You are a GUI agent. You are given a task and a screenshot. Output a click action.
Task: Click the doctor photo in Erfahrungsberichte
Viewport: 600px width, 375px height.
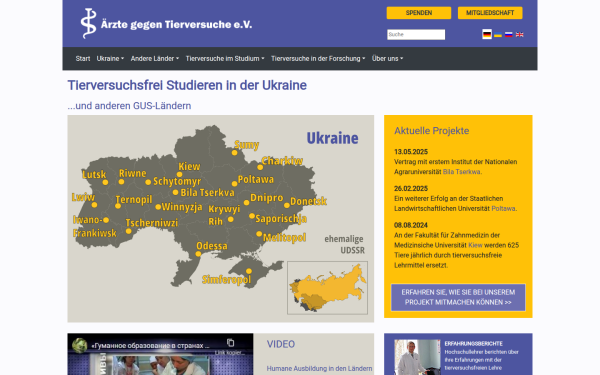click(x=417, y=357)
